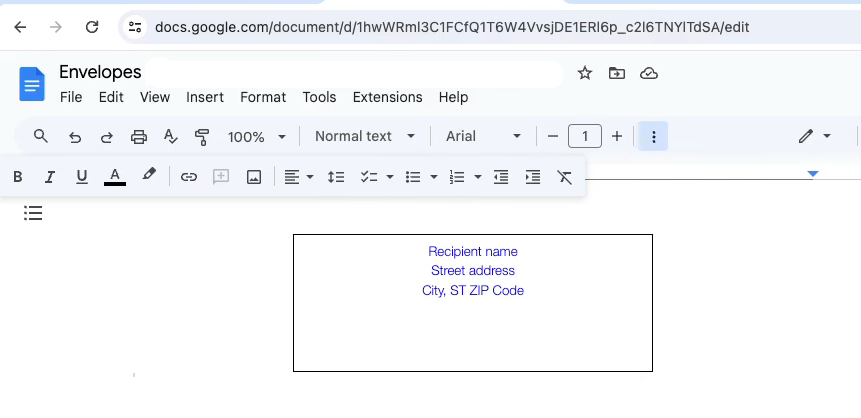Increase font size with plus button
The height and width of the screenshot is (418, 861).
[617, 137]
